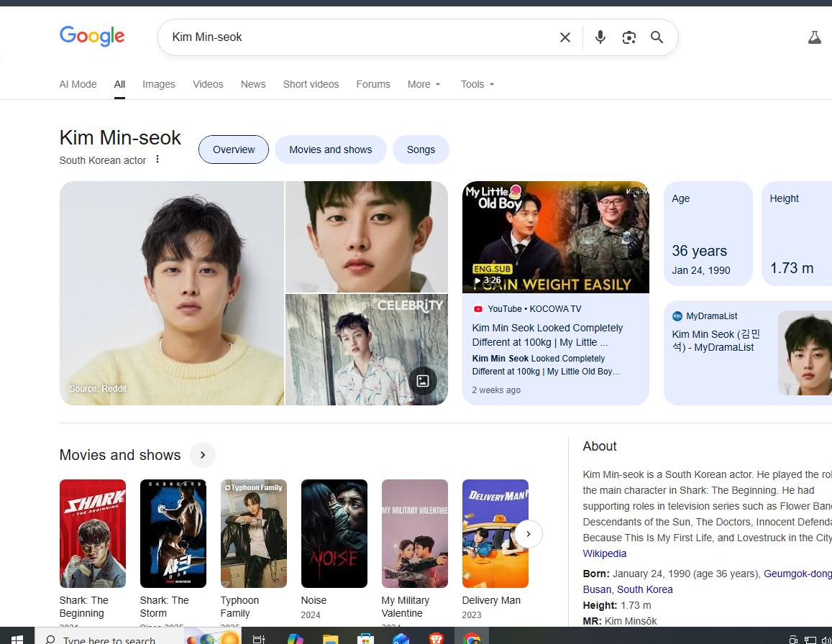Screen dimensions: 832x644
Task: Open Google Lens image search icon
Action: point(628,37)
